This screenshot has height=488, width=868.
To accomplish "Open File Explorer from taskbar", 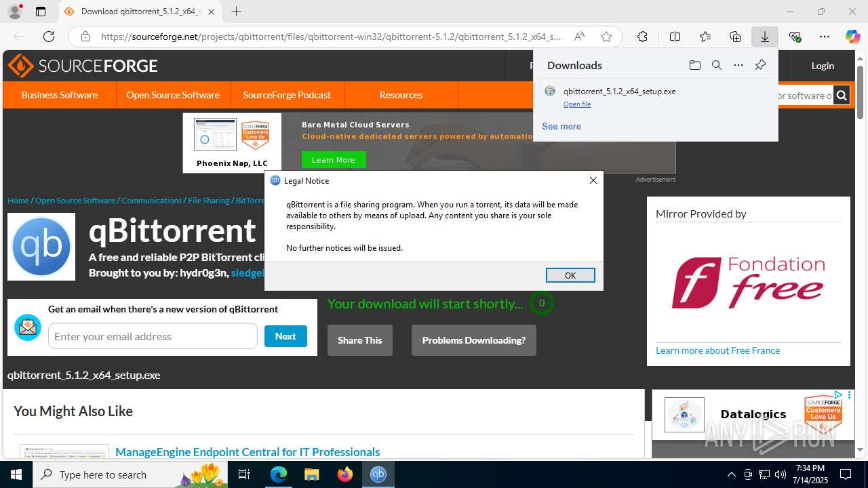I will coord(311,474).
